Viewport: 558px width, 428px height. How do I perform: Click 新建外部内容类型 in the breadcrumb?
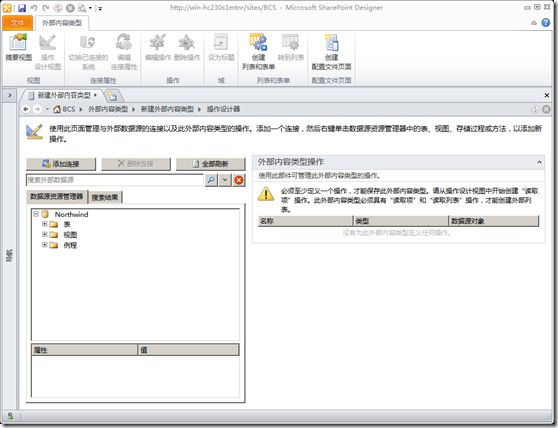[167, 109]
